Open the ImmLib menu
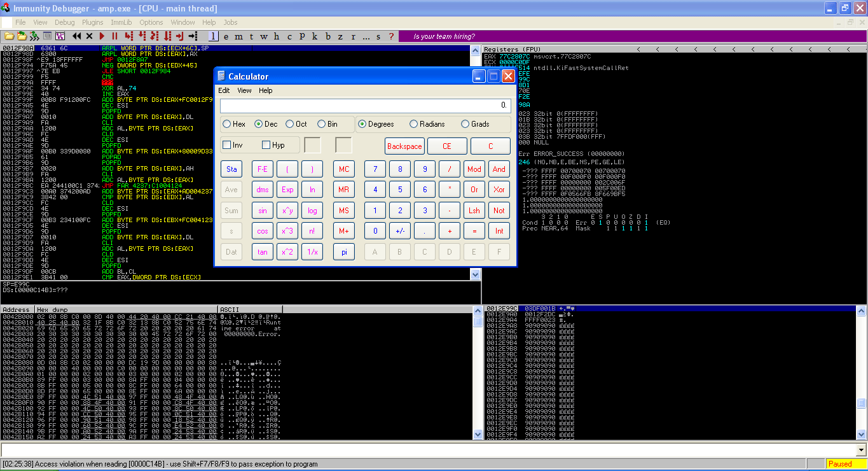Viewport: 868px width, 471px height. [x=121, y=22]
